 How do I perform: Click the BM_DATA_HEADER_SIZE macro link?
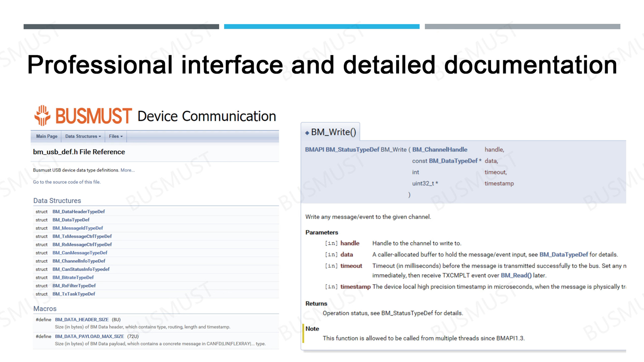tap(81, 320)
